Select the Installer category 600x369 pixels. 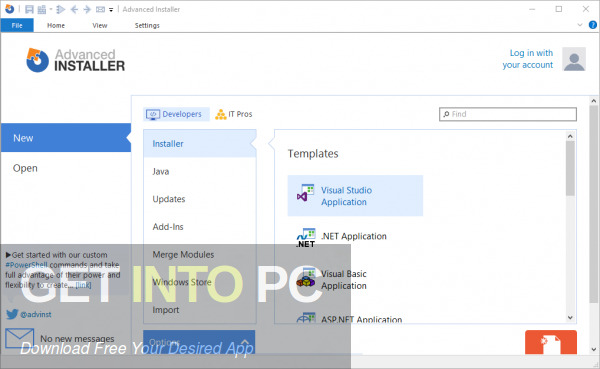tap(200, 144)
